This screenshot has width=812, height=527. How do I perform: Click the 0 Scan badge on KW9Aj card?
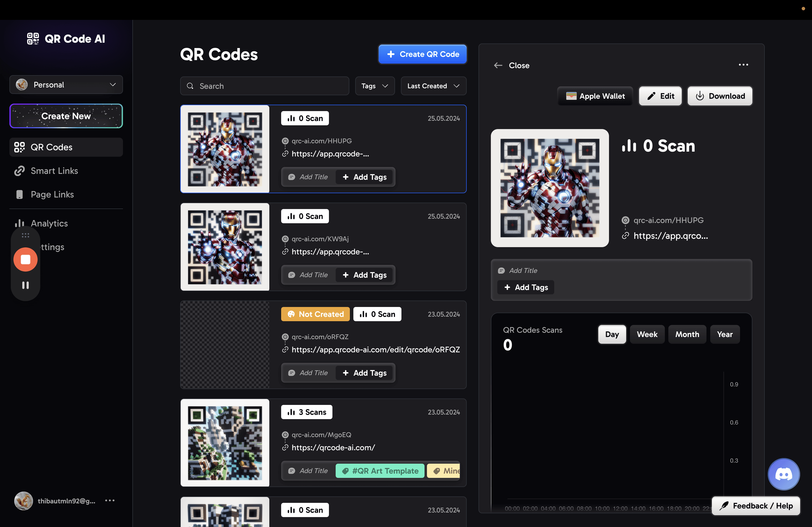point(305,216)
